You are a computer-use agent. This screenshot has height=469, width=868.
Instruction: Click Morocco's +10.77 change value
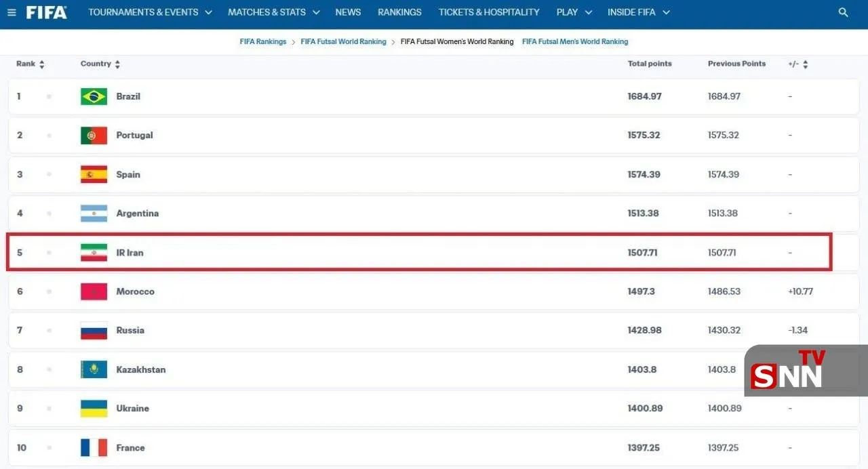click(800, 291)
